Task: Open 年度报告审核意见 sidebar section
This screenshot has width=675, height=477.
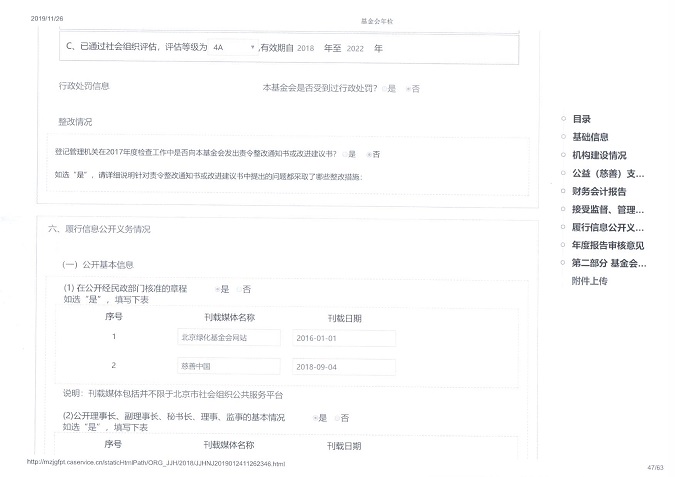Action: click(608, 245)
